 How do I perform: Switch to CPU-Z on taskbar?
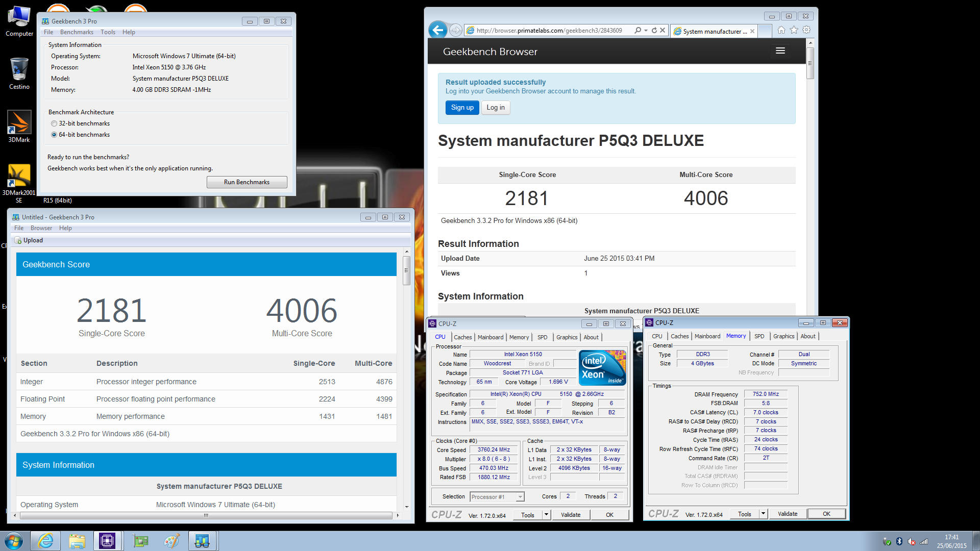coord(108,541)
